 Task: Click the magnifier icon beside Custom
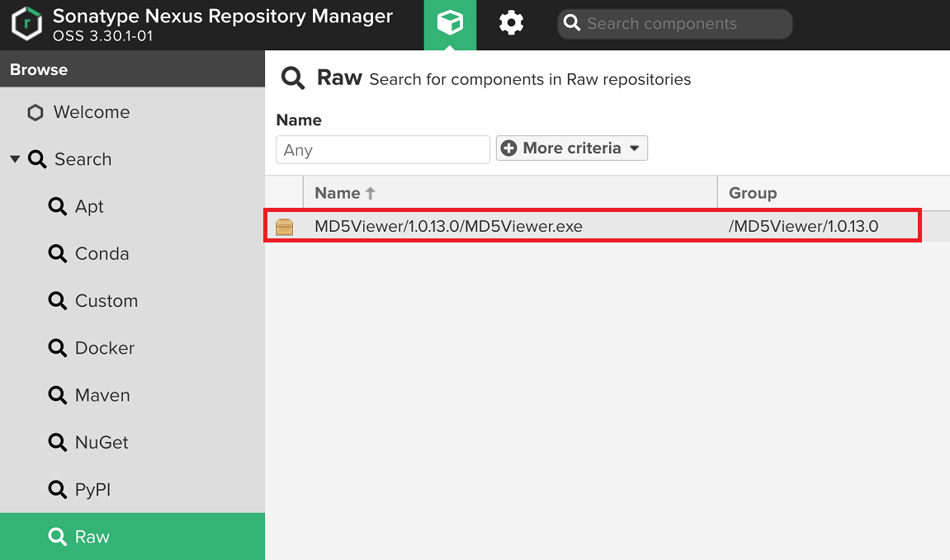pyautogui.click(x=58, y=301)
